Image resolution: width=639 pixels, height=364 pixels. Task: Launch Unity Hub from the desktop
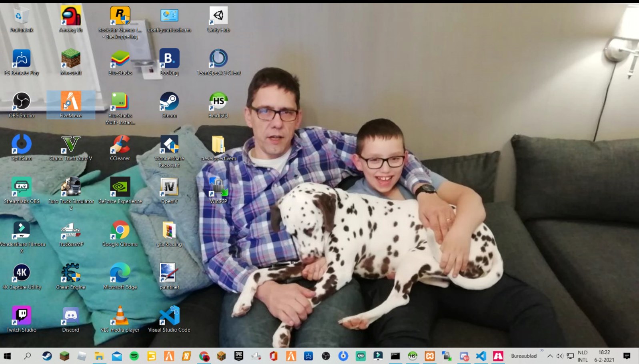pyautogui.click(x=218, y=16)
